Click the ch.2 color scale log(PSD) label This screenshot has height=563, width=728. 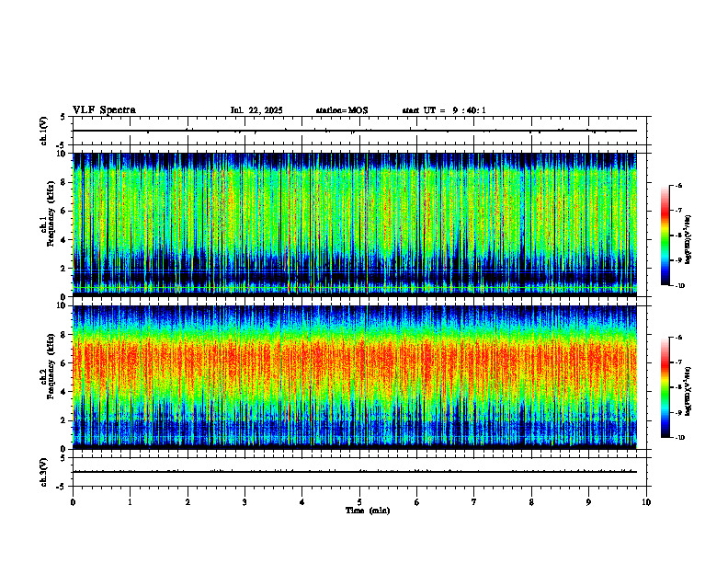click(x=688, y=391)
